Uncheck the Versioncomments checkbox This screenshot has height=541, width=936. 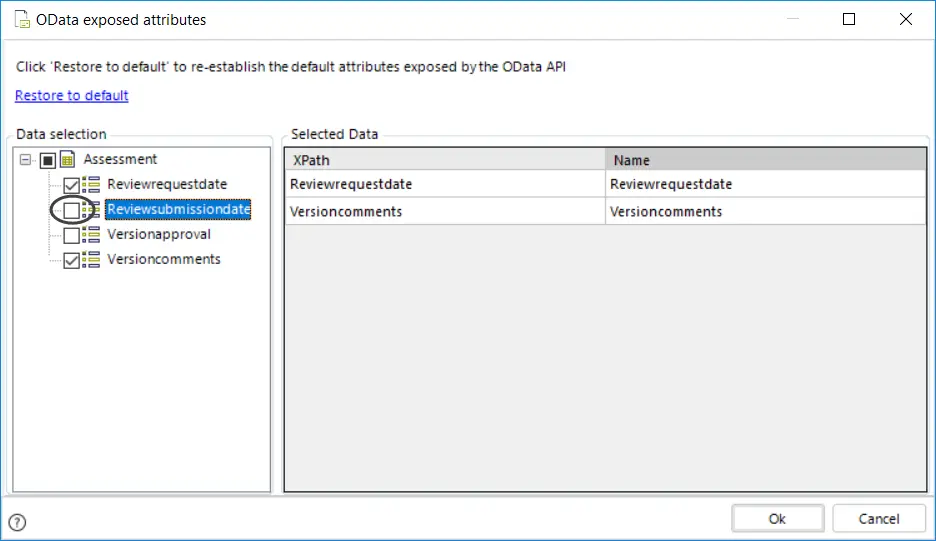pyautogui.click(x=72, y=260)
